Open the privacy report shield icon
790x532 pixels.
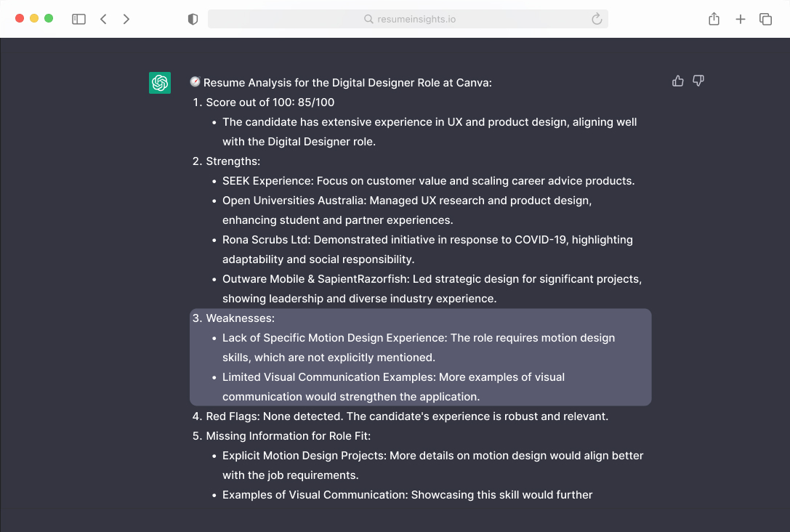click(193, 19)
